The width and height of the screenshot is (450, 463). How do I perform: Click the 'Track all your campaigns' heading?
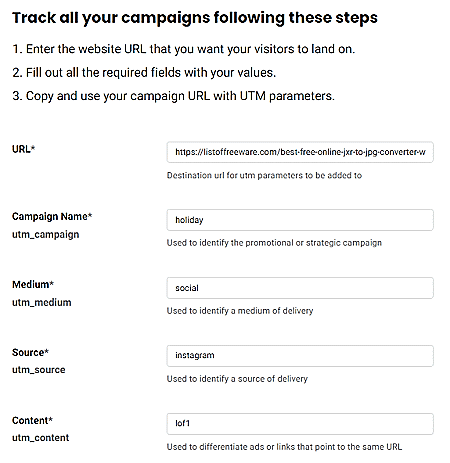tap(195, 18)
